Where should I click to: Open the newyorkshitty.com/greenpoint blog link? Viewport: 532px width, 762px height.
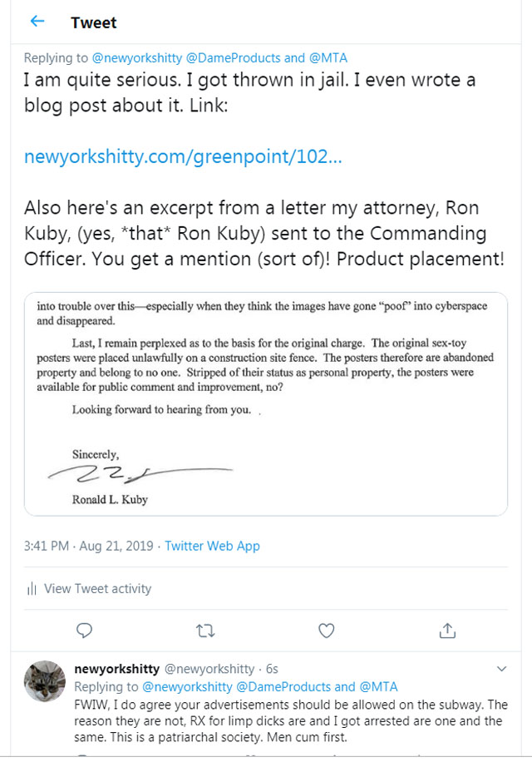182,156
